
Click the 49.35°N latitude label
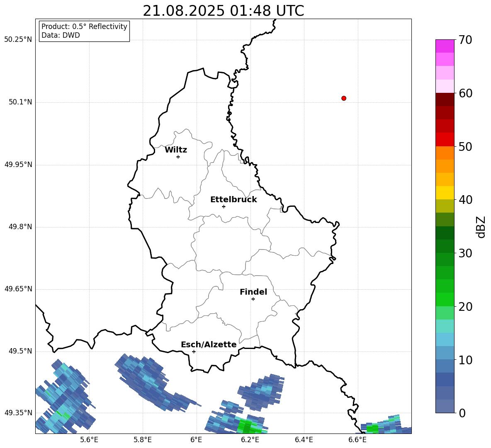click(x=18, y=413)
